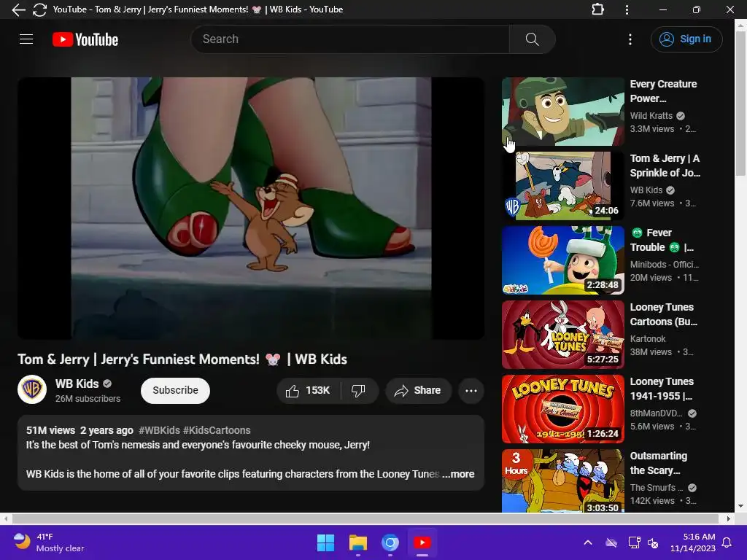
Task: Sign in to YouTube
Action: click(x=686, y=39)
